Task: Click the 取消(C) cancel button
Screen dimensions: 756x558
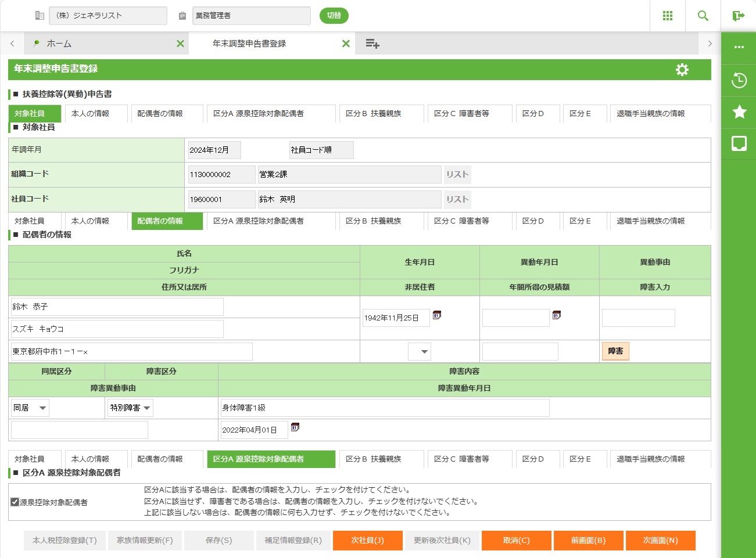Action: point(516,541)
